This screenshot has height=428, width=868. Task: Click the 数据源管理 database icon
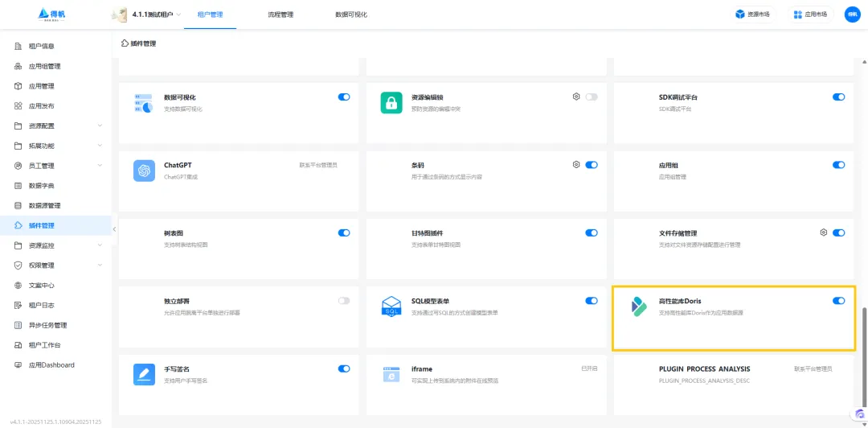coord(18,206)
